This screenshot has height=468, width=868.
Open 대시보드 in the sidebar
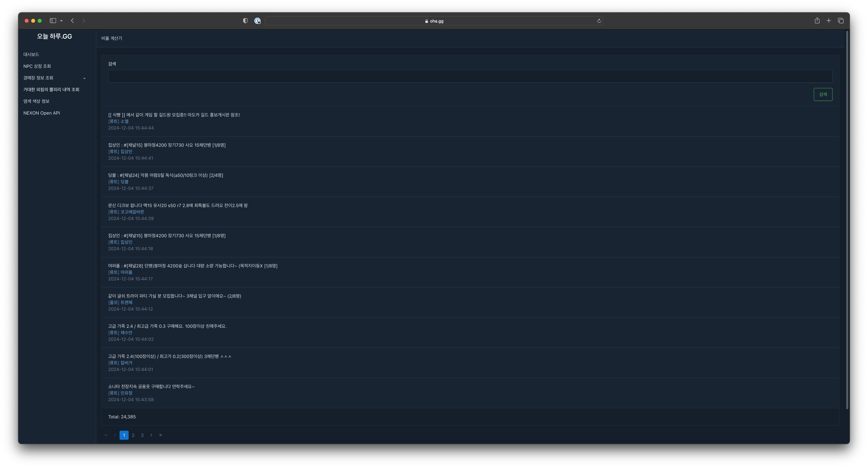pos(31,54)
